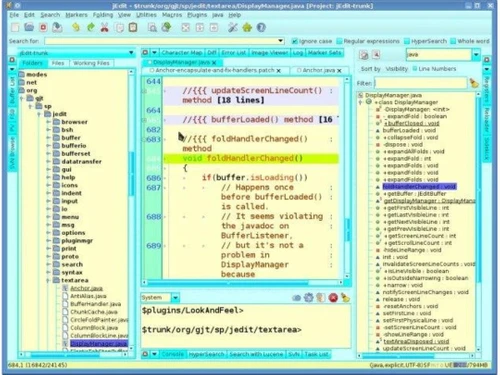This screenshot has height=375, width=500.
Task: Click the red Close buffer toolbar icon
Action: tap(43, 27)
